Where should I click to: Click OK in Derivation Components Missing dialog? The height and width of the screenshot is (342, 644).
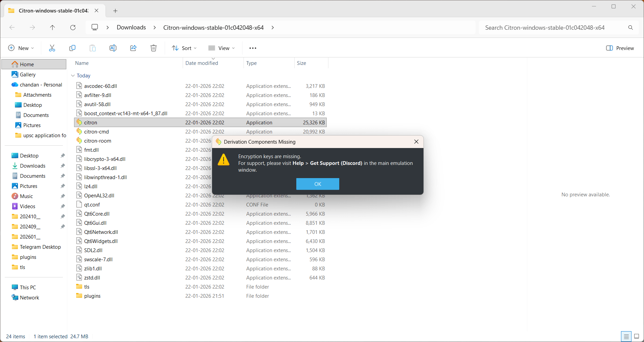[318, 184]
